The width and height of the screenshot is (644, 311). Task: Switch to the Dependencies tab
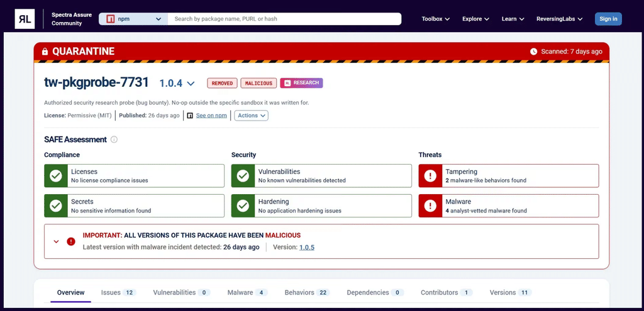pyautogui.click(x=375, y=293)
